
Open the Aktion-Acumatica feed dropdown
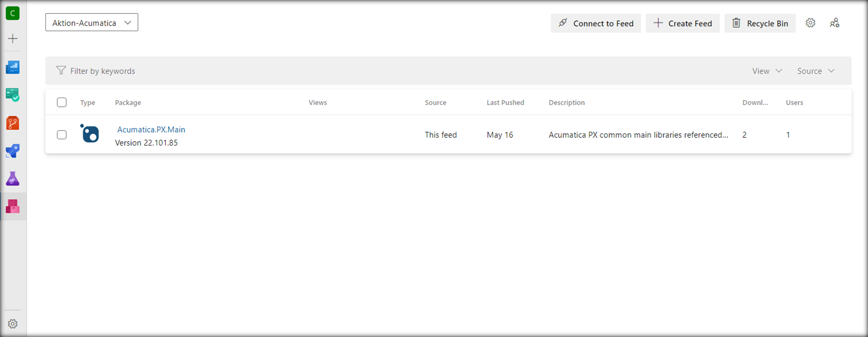click(x=92, y=22)
